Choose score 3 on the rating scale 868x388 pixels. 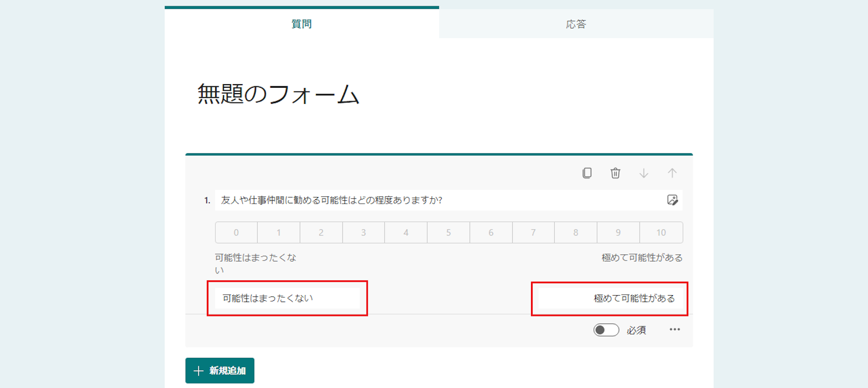pos(363,233)
